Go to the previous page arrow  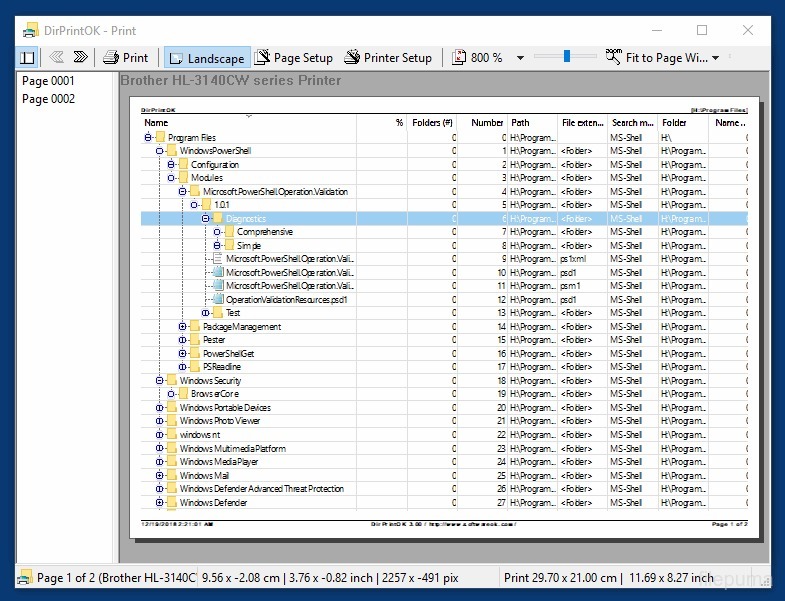57,58
